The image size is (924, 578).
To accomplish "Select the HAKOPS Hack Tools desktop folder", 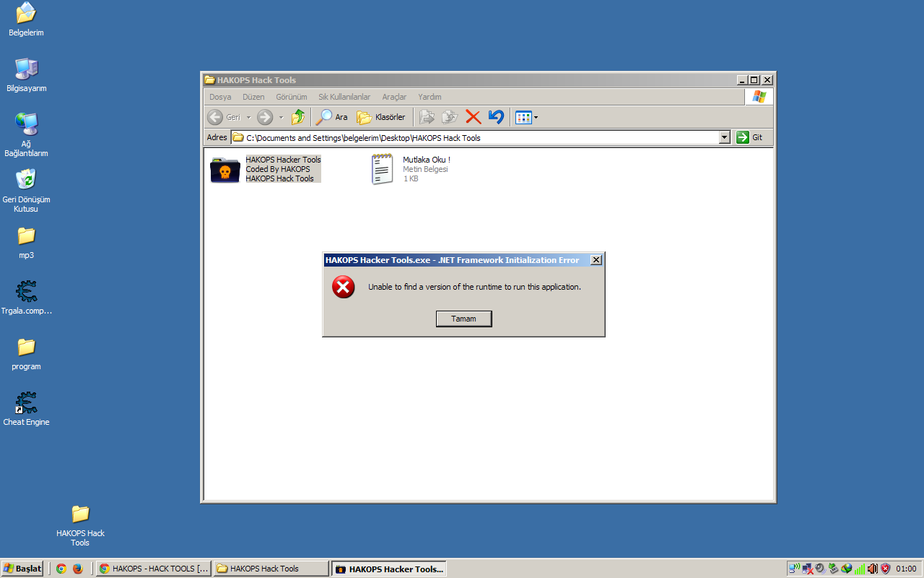I will tap(80, 525).
